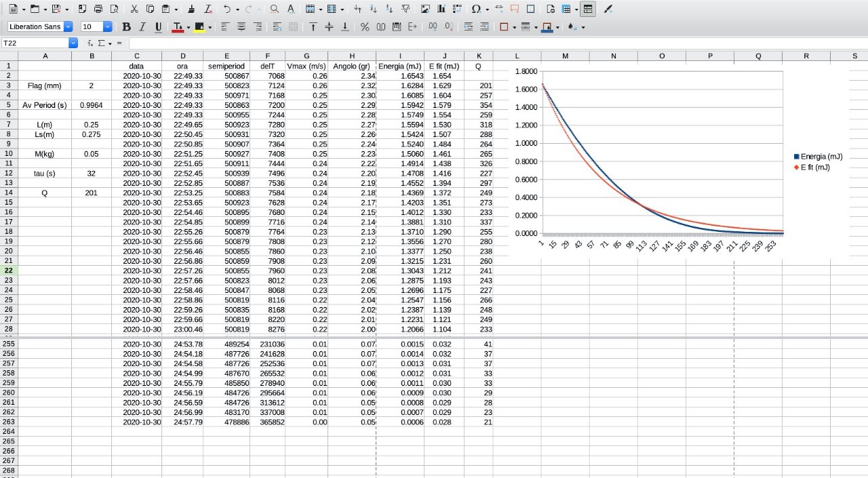Select row header 14
Image resolution: width=868 pixels, height=478 pixels.
pyautogui.click(x=9, y=193)
